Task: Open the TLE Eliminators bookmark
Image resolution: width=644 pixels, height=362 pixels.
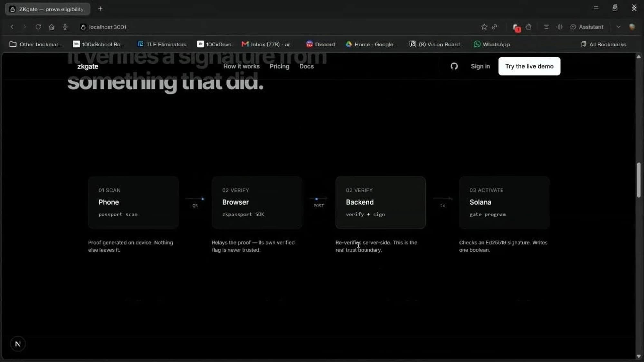Action: [162, 44]
